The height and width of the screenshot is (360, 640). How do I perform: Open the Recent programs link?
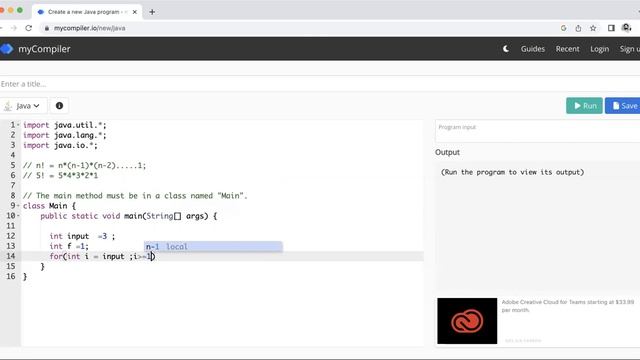(x=567, y=49)
